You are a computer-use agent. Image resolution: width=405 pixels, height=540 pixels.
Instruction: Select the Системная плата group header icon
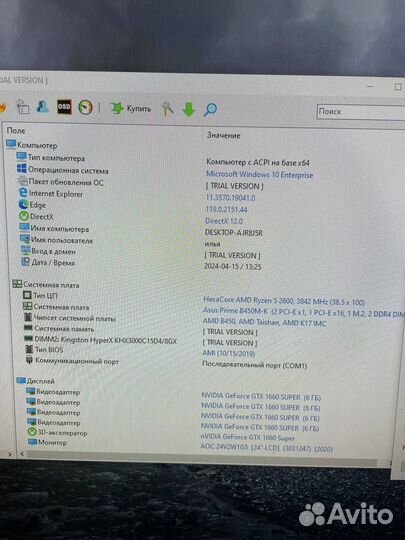tap(17, 284)
